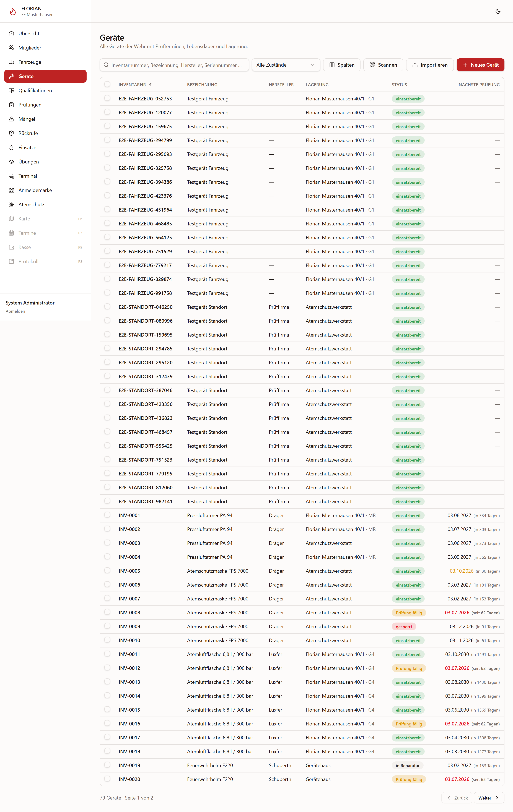Viewport: 513px width, 812px height.
Task: Tick checkbox for E2E-STANDORT-046250
Action: click(x=107, y=306)
